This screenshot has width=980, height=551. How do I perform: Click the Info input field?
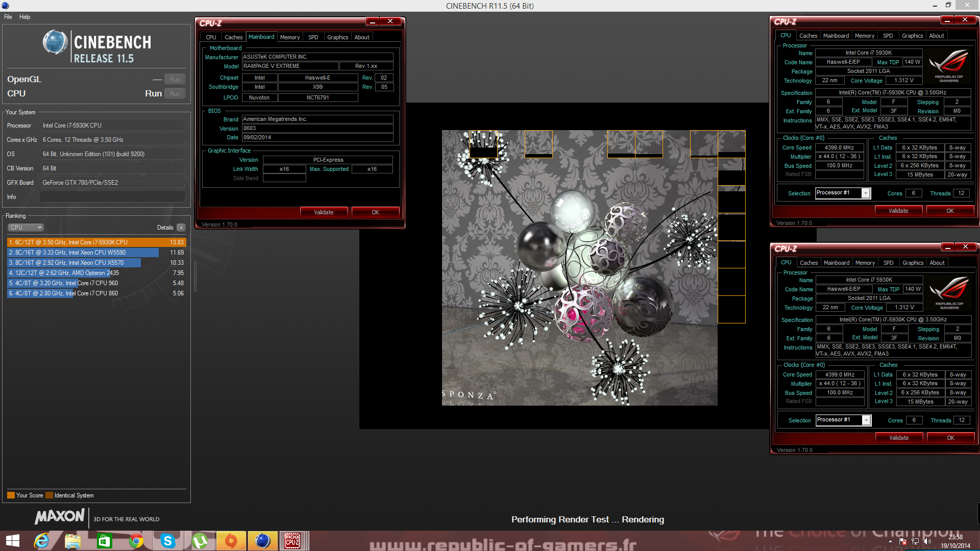click(x=113, y=197)
